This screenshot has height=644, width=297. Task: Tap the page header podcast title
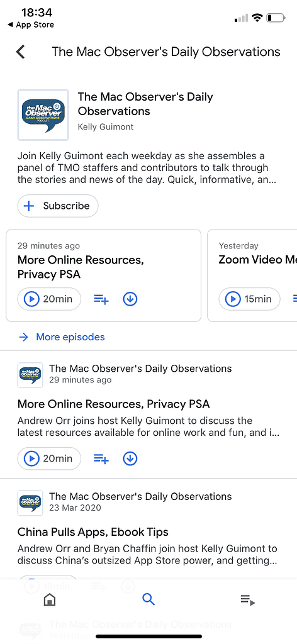[166, 52]
